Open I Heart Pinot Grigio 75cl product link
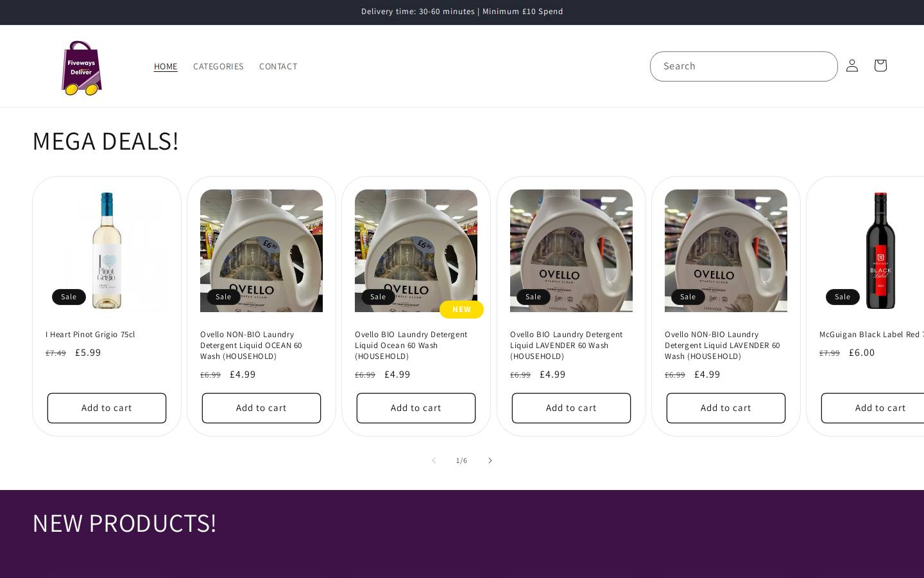This screenshot has height=578, width=924. coord(90,335)
